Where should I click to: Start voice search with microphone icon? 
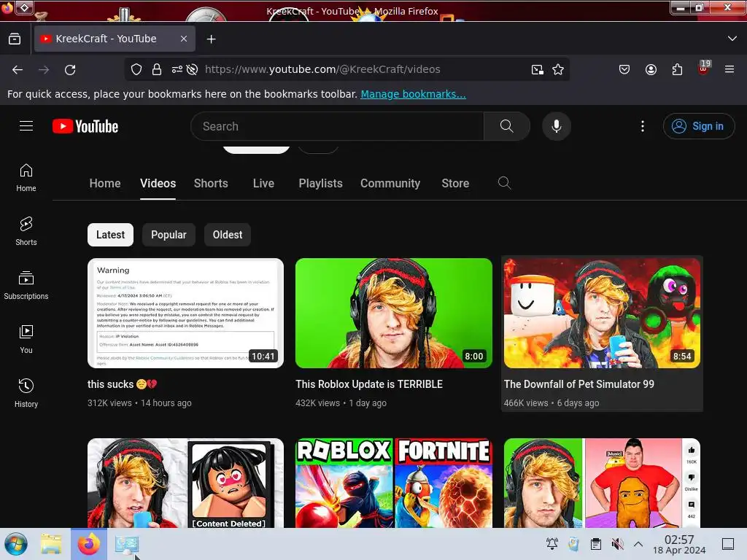coord(556,126)
